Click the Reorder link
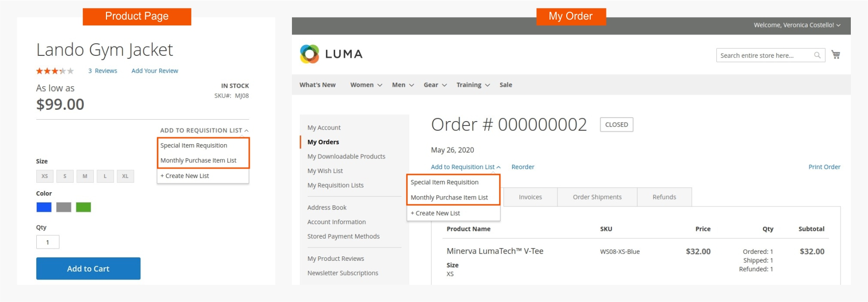This screenshot has height=302, width=868. coord(523,167)
